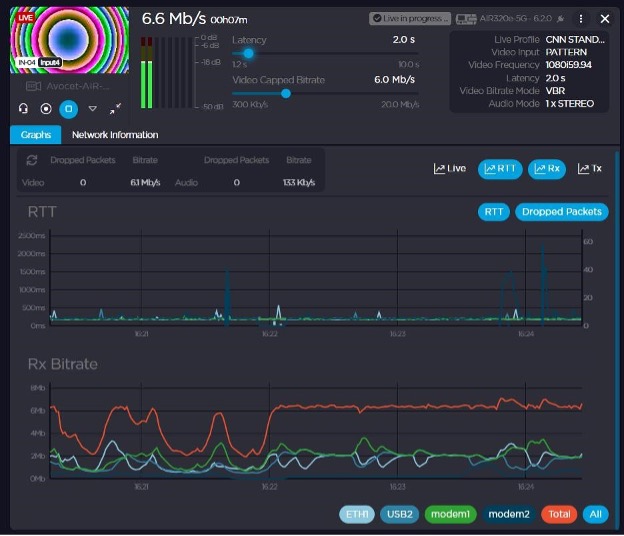Expand the downward triangle options menu

[93, 108]
